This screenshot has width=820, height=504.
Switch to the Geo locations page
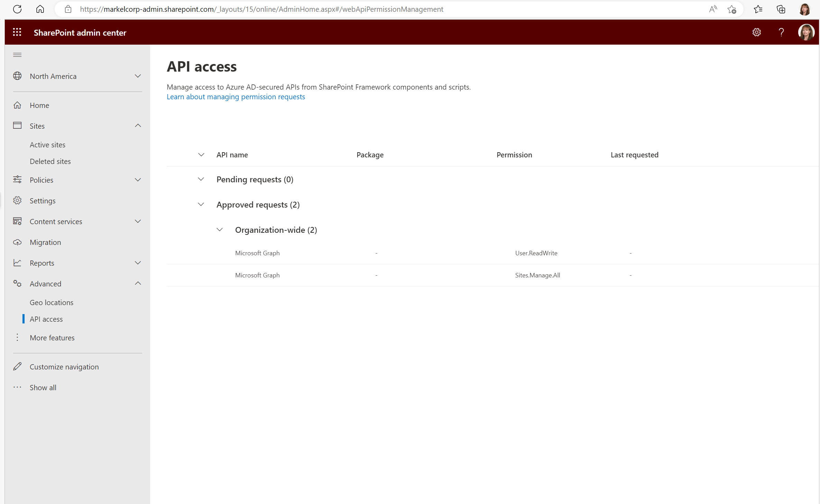point(52,302)
